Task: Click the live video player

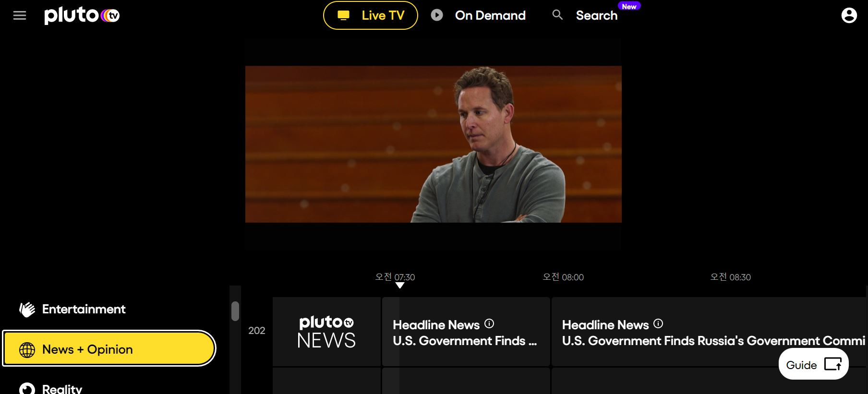Action: pos(434,144)
